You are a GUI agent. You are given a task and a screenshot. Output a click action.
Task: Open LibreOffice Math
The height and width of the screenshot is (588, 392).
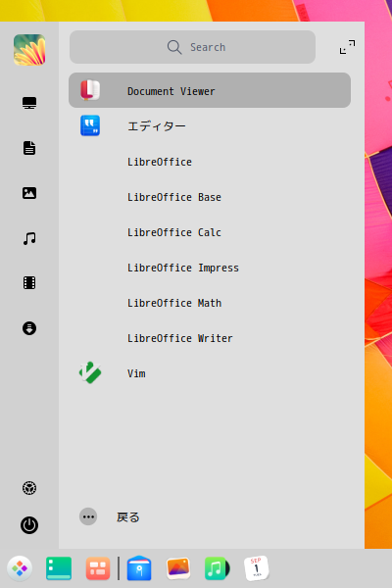coord(210,303)
